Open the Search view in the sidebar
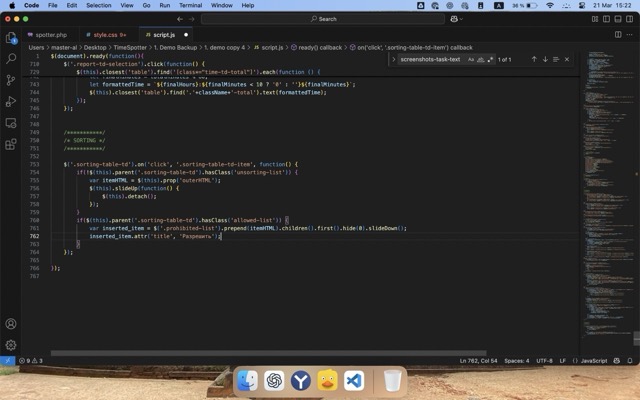640x400 pixels. pos(11,59)
